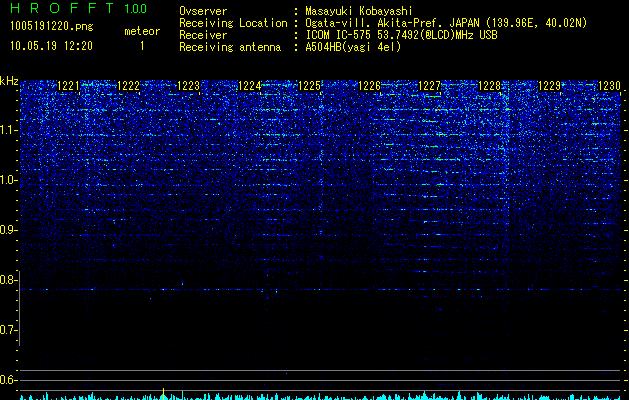Image resolution: width=629 pixels, height=400 pixels.
Task: Click the yellow meteor spike in power graph
Action: (163, 393)
